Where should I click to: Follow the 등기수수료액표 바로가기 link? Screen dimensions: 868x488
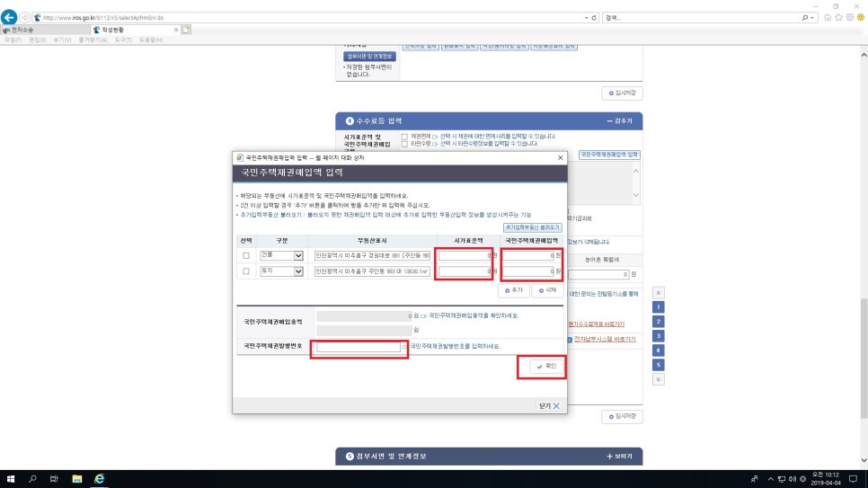point(597,324)
